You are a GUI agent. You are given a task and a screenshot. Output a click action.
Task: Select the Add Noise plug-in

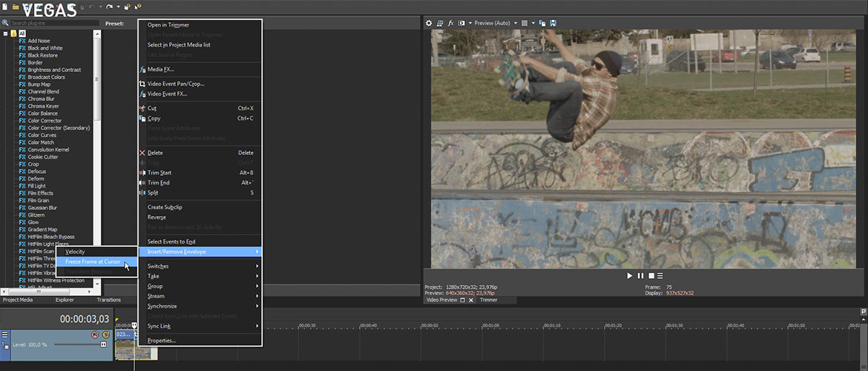[39, 41]
